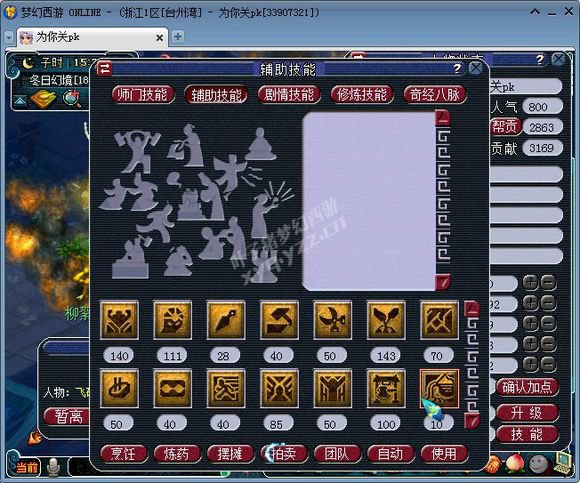Select the skill icon with level 111
The height and width of the screenshot is (483, 580).
pyautogui.click(x=172, y=320)
